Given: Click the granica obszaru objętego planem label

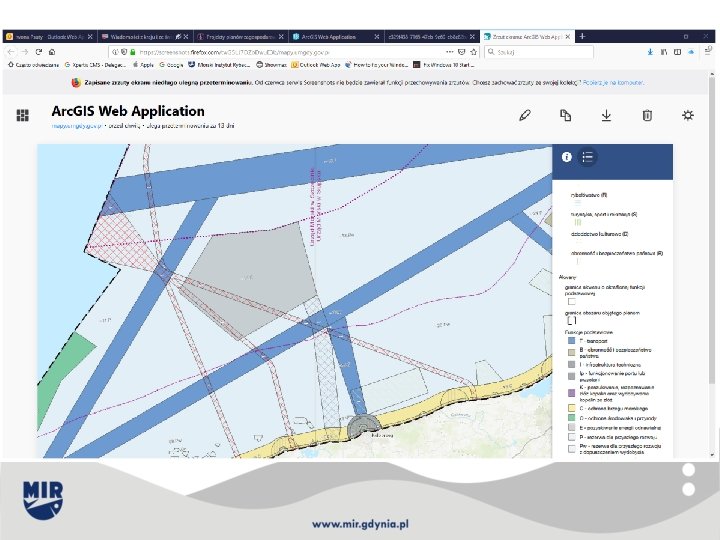Looking at the screenshot, I should (602, 313).
